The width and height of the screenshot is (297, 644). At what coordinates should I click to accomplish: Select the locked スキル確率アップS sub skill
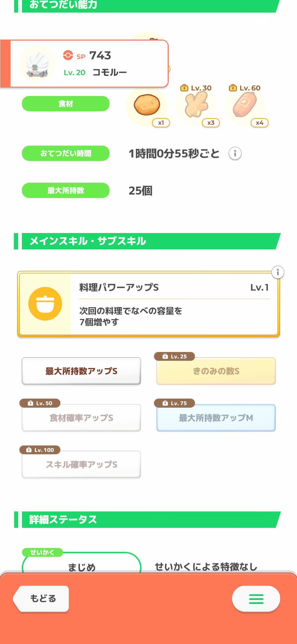click(81, 464)
